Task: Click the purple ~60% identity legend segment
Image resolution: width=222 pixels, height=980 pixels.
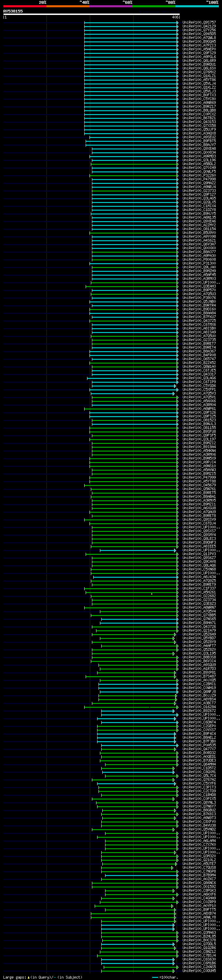Action: (111, 6)
